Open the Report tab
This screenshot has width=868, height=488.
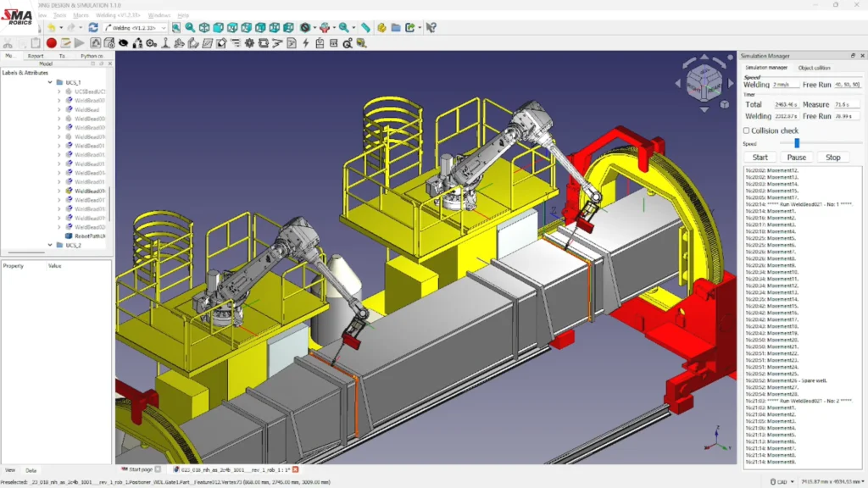(x=36, y=56)
